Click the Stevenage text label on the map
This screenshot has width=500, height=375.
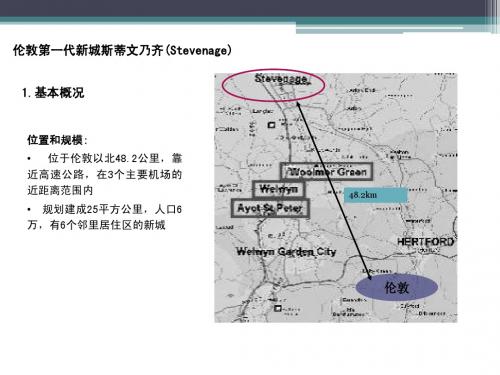tap(281, 79)
